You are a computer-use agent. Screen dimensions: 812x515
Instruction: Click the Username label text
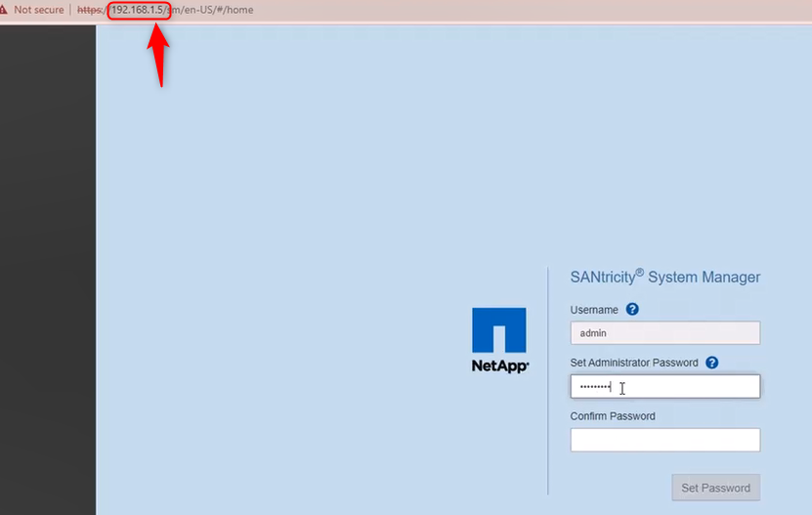[594, 310]
